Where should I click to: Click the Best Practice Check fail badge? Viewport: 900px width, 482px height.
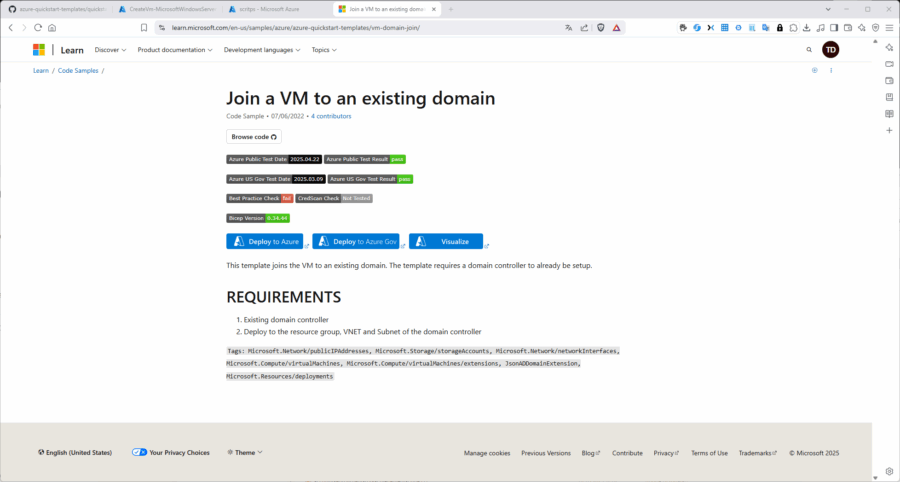coord(260,198)
